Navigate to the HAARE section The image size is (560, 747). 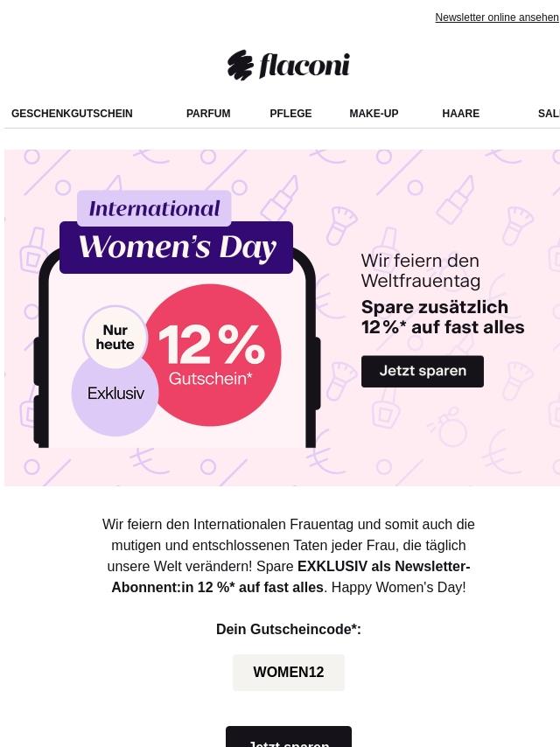click(461, 114)
